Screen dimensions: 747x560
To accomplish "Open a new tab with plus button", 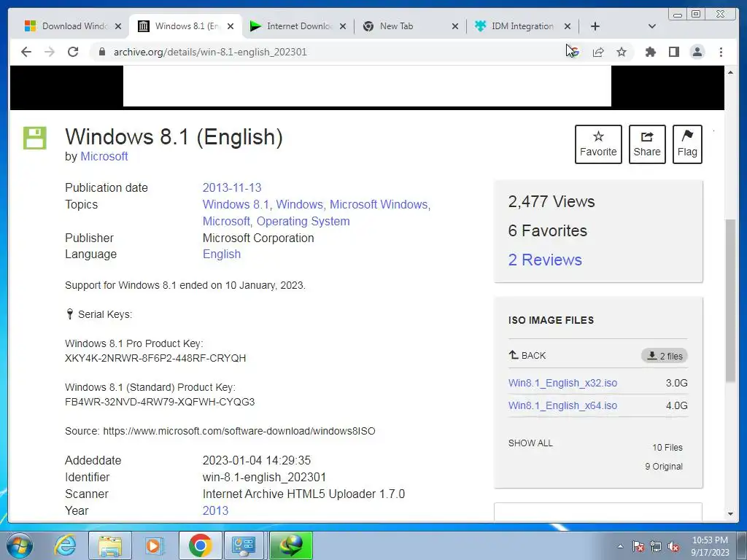I will [x=595, y=26].
